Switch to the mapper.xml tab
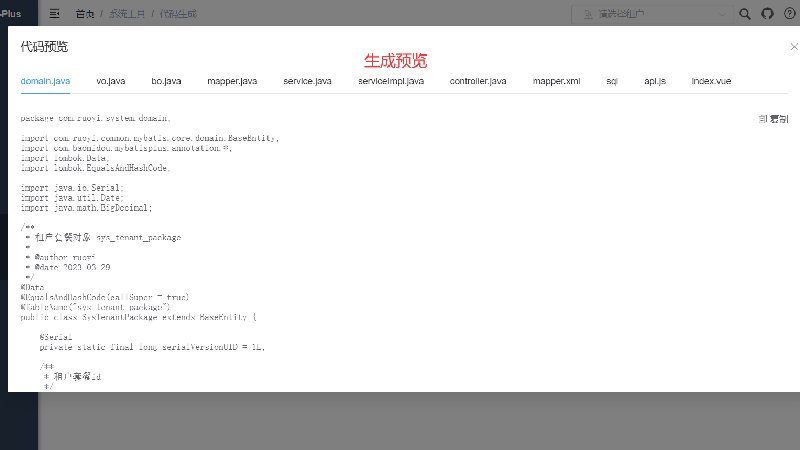The height and width of the screenshot is (450, 800). [x=557, y=81]
